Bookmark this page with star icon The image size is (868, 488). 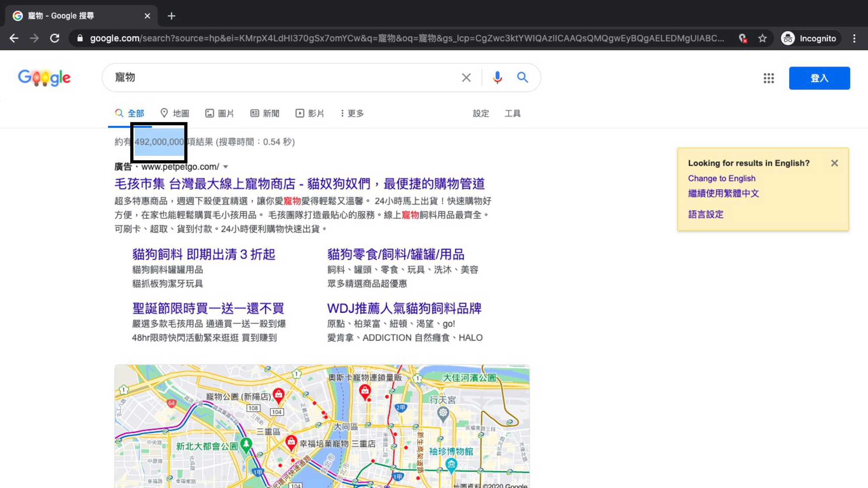click(763, 38)
